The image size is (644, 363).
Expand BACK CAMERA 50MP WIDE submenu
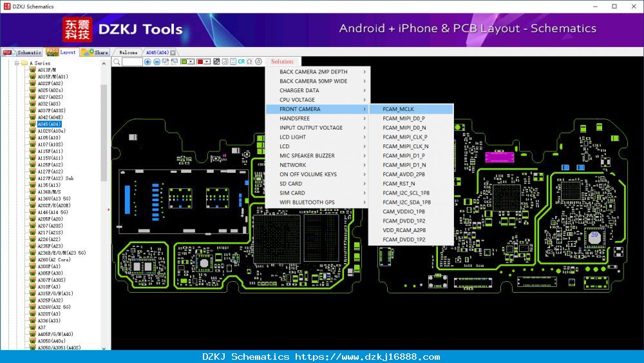317,81
